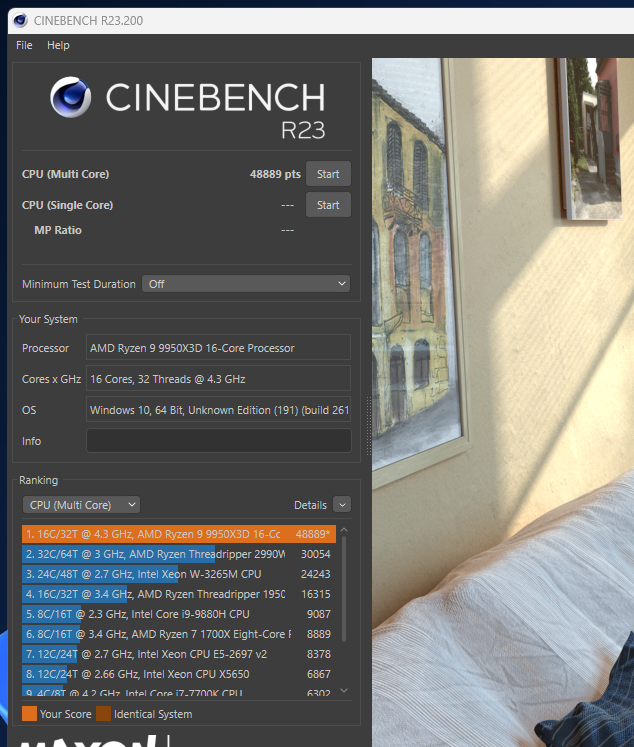Click the Cinebench R23 sphere logo

(x=70, y=97)
